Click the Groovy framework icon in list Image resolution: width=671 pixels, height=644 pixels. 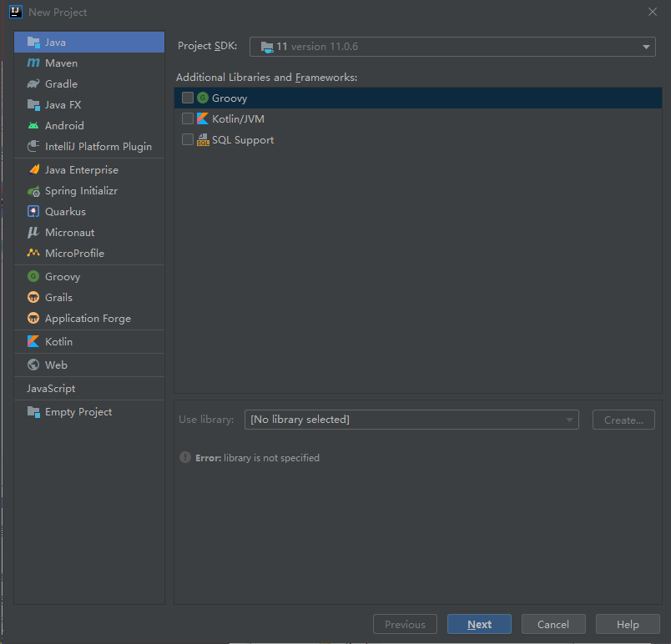(203, 98)
